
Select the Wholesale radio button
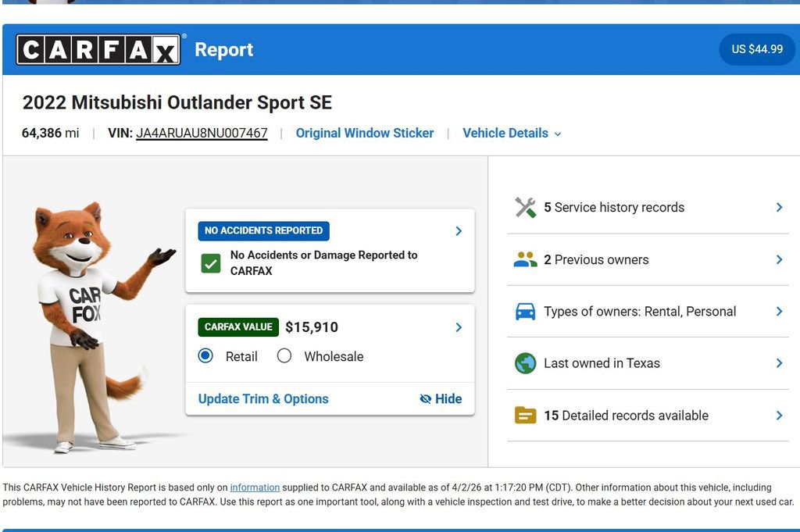pos(284,356)
